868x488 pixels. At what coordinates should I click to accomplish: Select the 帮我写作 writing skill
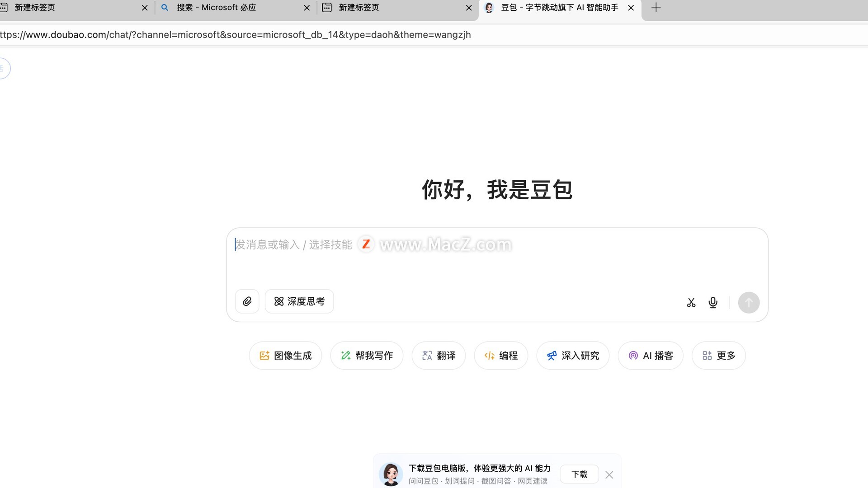click(367, 356)
